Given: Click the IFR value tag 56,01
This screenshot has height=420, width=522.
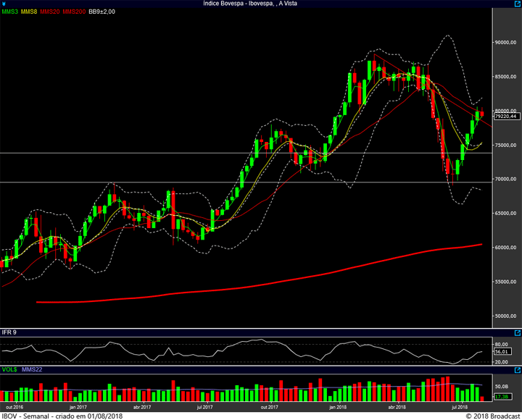Looking at the screenshot, I should click(502, 351).
